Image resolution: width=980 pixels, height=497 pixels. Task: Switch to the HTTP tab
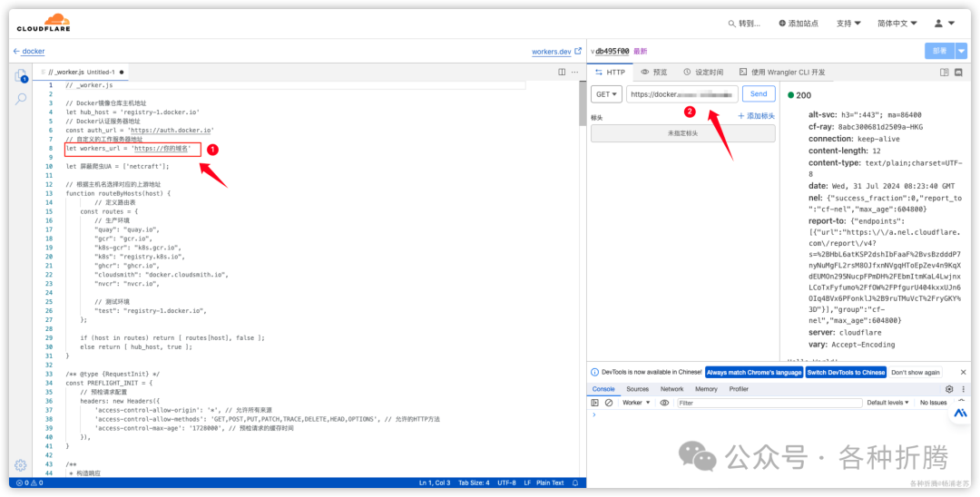coord(610,73)
